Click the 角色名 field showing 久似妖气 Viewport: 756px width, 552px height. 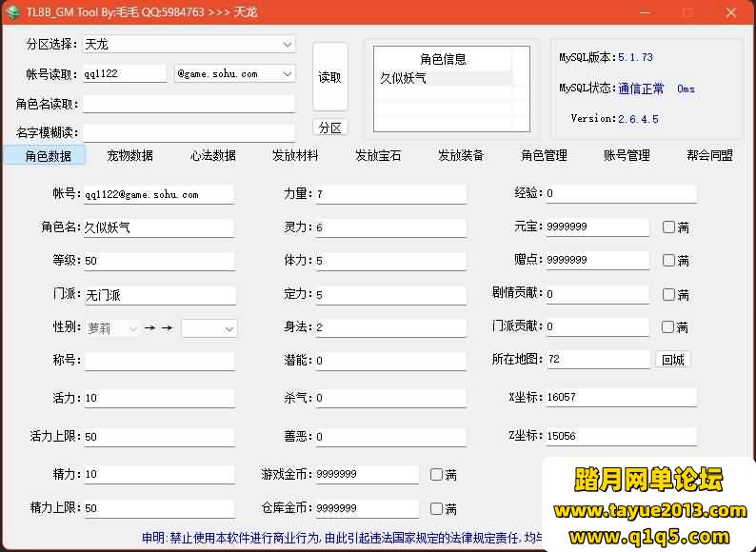pyautogui.click(x=159, y=227)
